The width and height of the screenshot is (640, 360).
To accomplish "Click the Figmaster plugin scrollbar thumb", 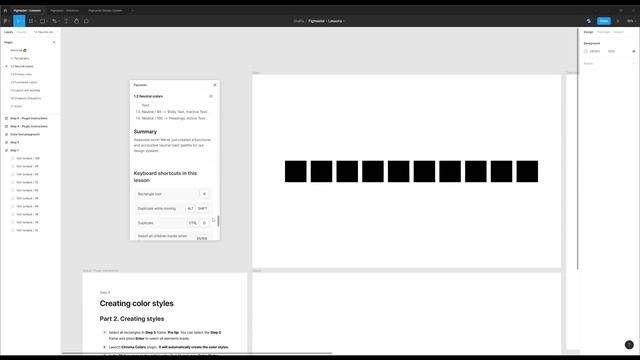I will pyautogui.click(x=218, y=221).
